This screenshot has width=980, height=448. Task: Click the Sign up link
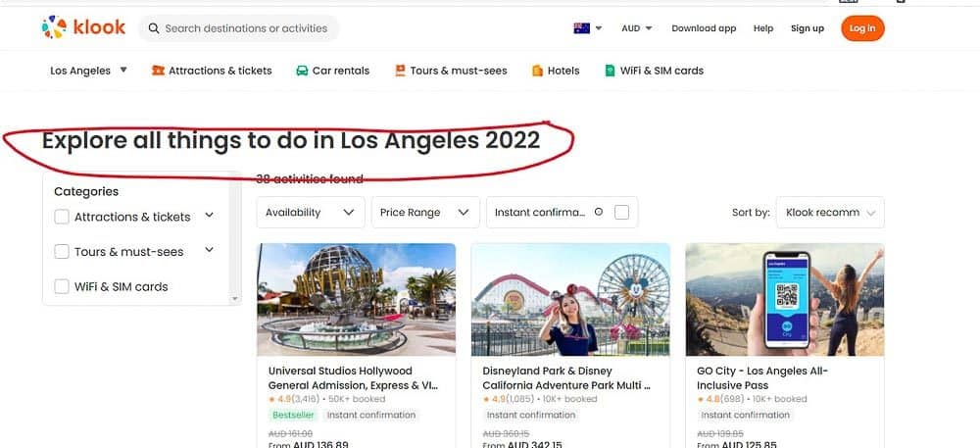coord(808,28)
